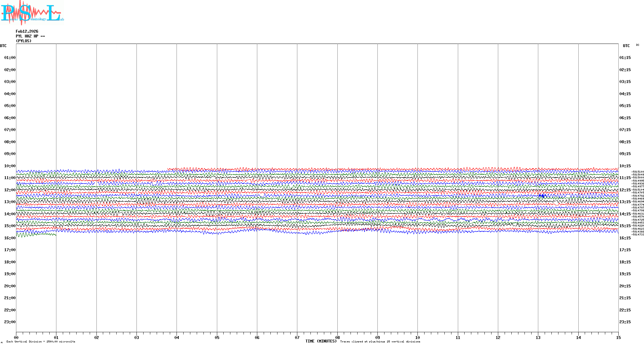Click the left UTC axis header
This screenshot has width=644, height=346.
coord(3,46)
